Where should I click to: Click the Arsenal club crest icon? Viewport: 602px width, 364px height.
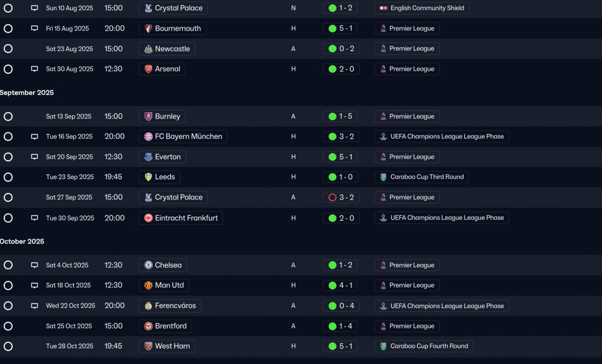(x=148, y=69)
